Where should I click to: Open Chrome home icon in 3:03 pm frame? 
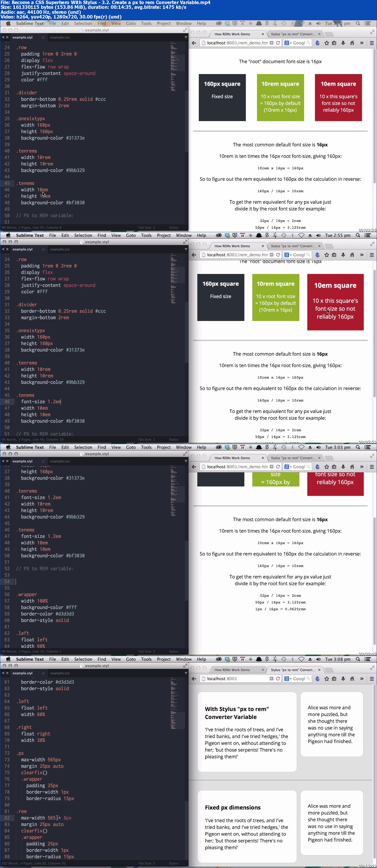[x=352, y=467]
